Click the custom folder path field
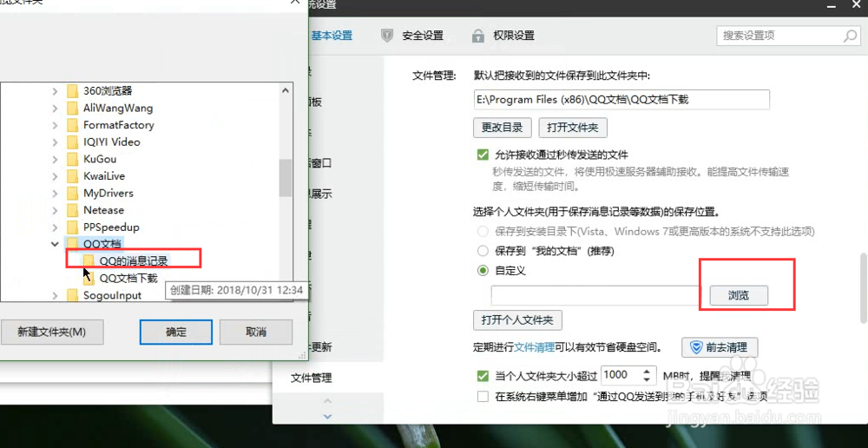This screenshot has height=448, width=868. click(597, 296)
